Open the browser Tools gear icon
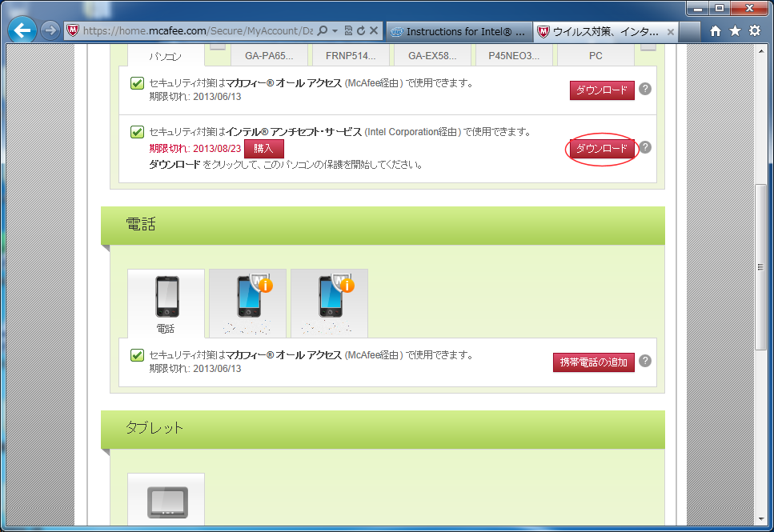Viewport: 774px width, 532px height. (x=755, y=31)
